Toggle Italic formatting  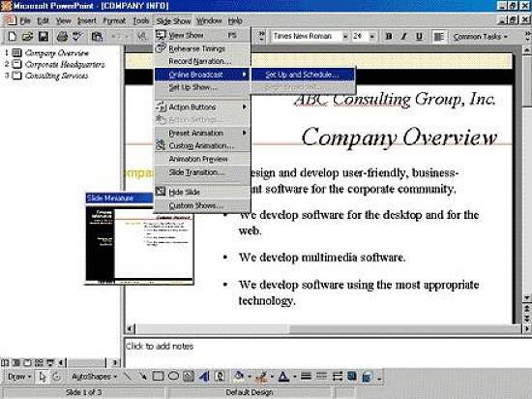coord(403,37)
